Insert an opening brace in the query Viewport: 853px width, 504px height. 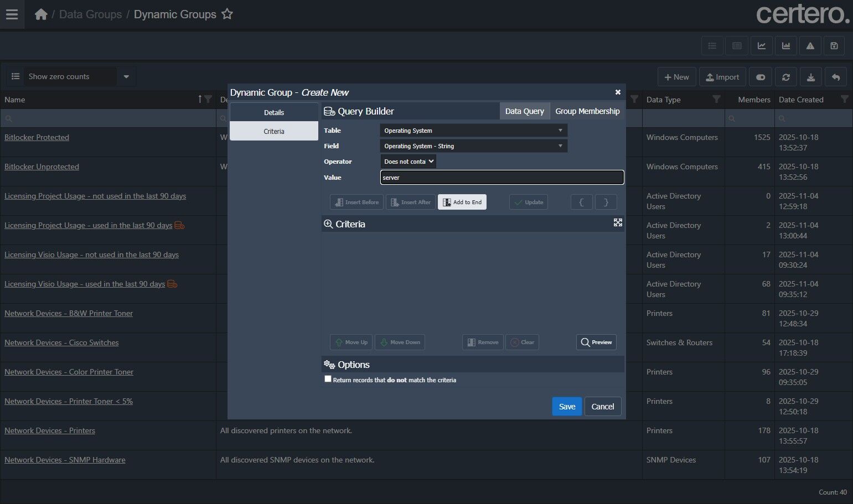(582, 202)
